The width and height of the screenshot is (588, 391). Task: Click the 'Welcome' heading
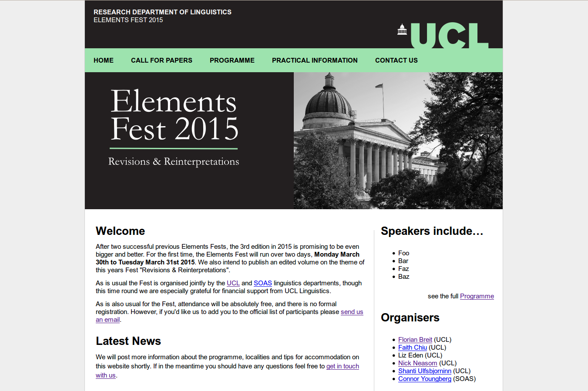coord(121,231)
